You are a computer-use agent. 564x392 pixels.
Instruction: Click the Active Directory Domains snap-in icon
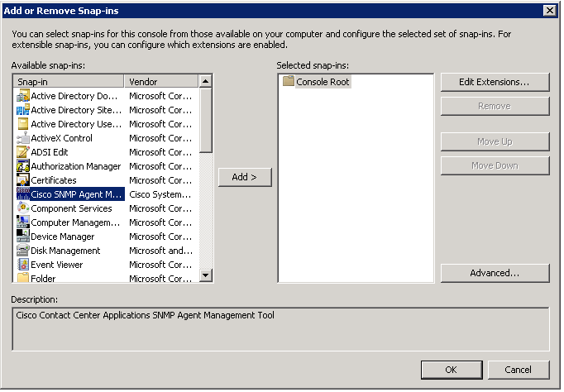tap(23, 96)
